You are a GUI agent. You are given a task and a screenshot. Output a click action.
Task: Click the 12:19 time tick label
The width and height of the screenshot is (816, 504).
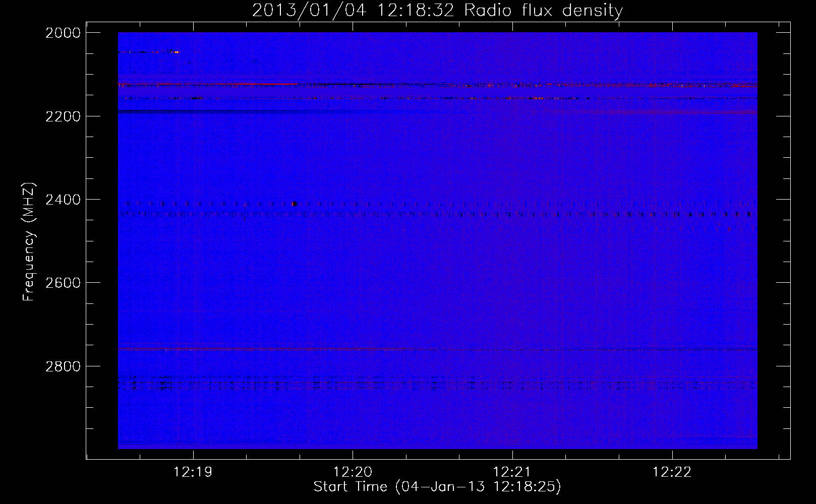pos(193,472)
